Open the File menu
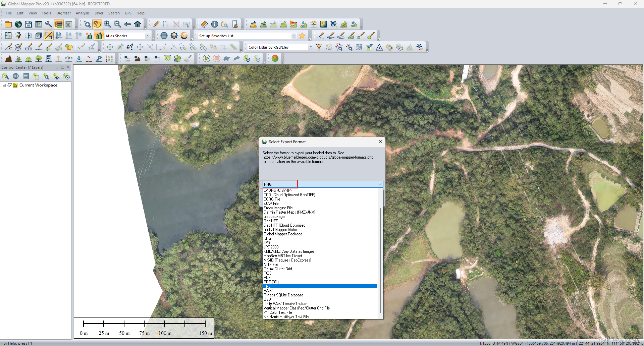 pyautogui.click(x=9, y=13)
